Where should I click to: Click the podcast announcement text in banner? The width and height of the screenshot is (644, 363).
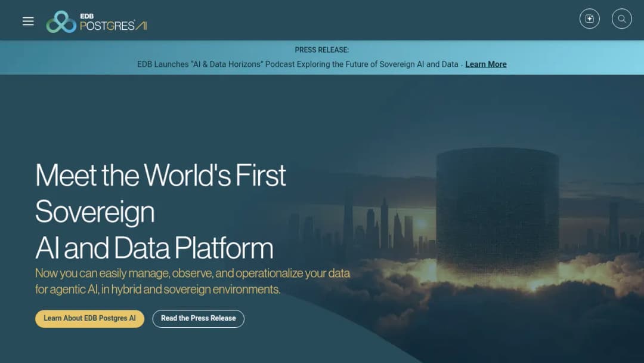298,64
